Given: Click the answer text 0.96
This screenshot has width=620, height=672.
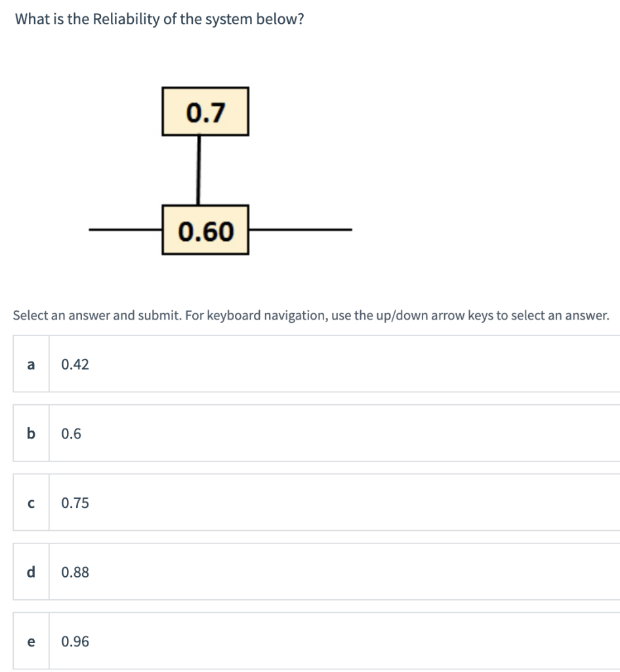Looking at the screenshot, I should [x=73, y=642].
